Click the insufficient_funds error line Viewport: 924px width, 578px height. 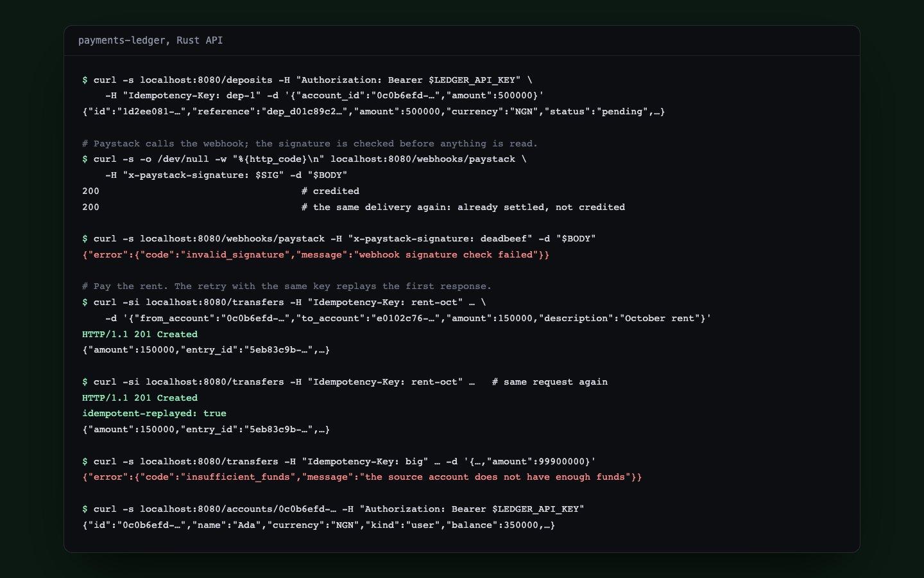pos(362,477)
